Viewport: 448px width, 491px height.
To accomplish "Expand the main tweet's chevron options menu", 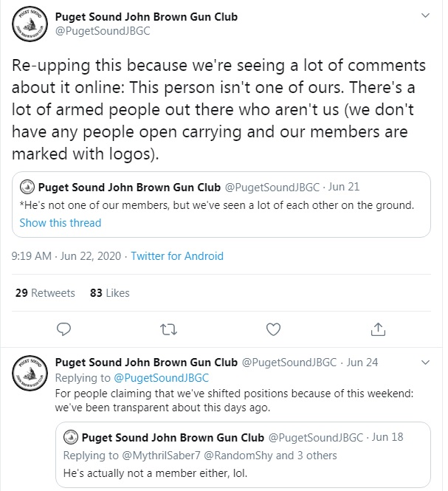I will pyautogui.click(x=425, y=16).
